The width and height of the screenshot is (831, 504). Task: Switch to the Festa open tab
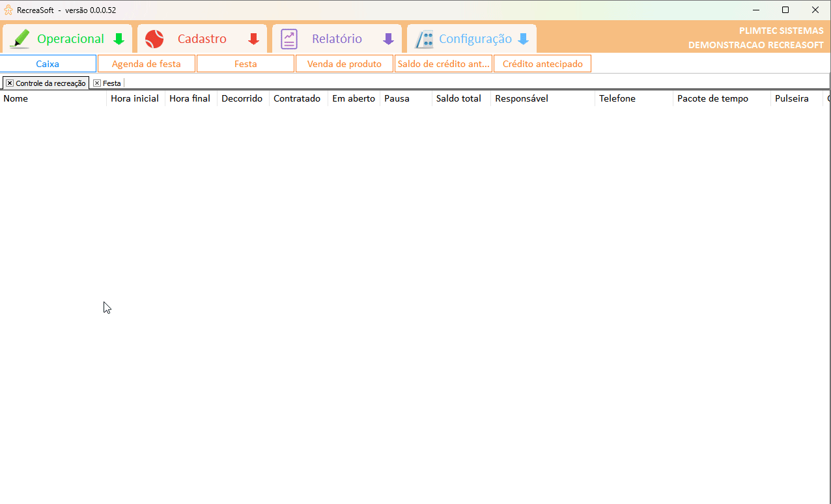tap(112, 83)
